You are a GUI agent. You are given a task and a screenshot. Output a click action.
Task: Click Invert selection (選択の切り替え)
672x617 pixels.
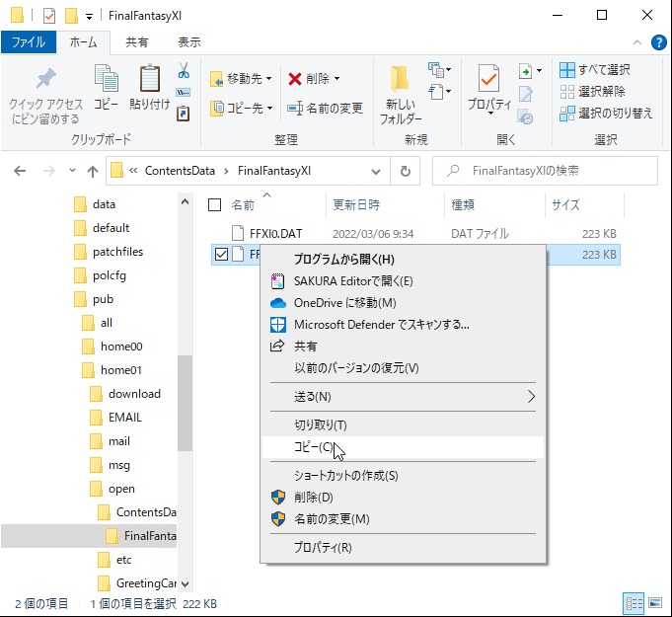(x=606, y=114)
